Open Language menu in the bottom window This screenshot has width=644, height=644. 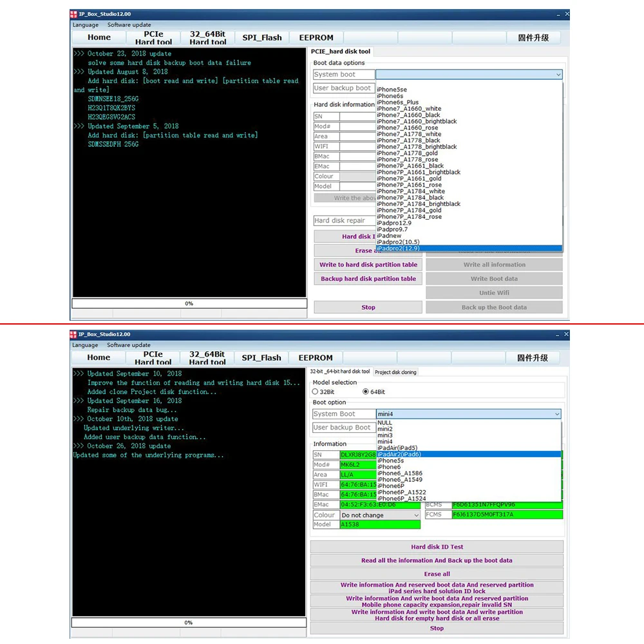pos(85,345)
